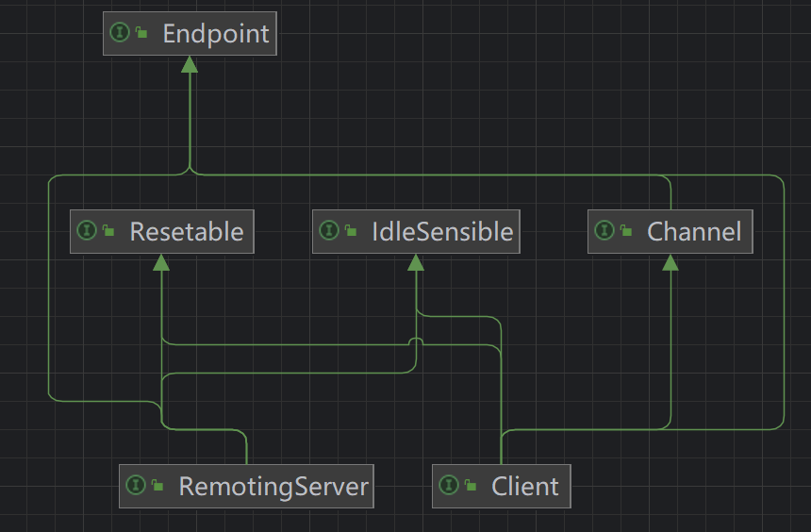Click the interface icon on the Resetable node

coord(87,231)
